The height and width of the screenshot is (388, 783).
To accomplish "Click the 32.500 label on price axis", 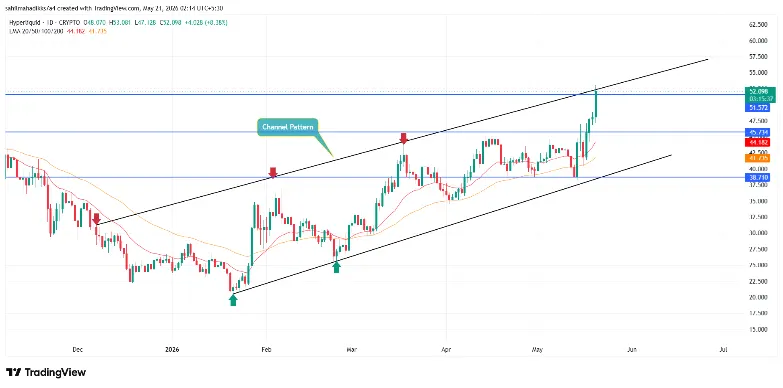I will (x=759, y=217).
